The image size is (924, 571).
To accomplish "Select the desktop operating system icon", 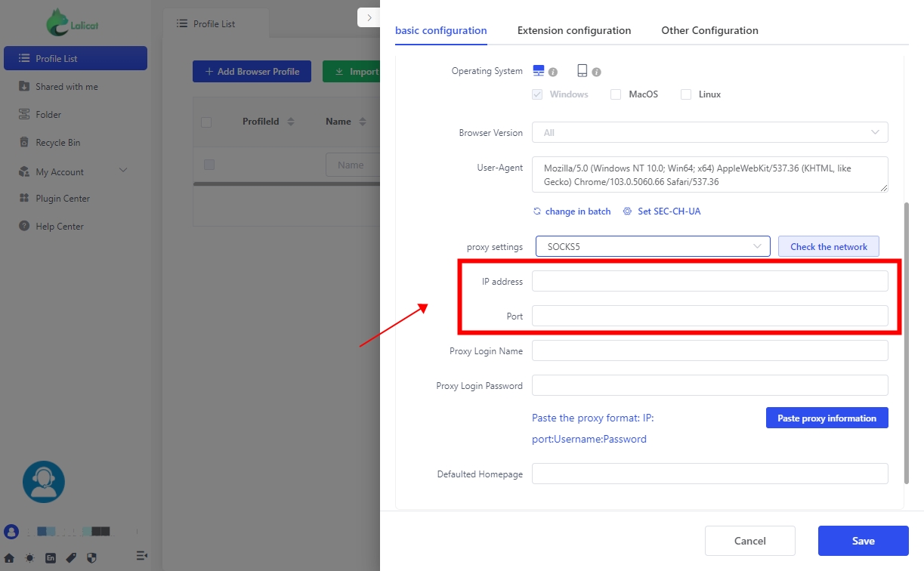I will pyautogui.click(x=539, y=71).
